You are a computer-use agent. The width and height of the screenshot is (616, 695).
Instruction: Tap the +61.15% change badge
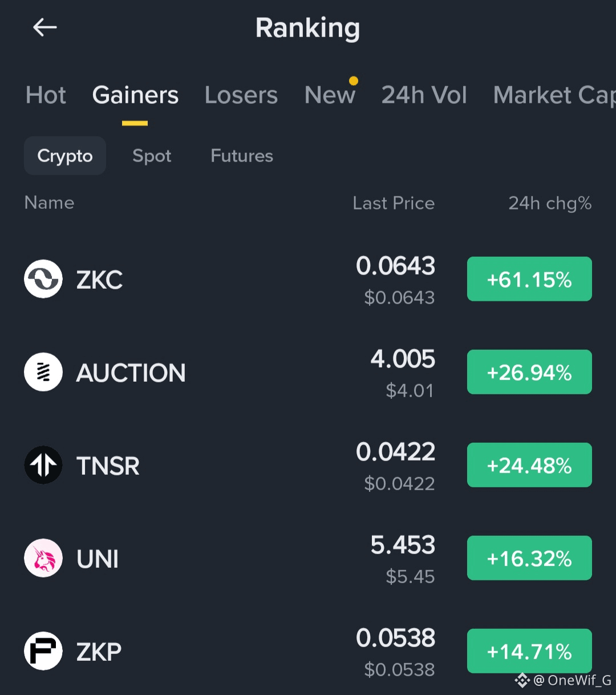529,279
